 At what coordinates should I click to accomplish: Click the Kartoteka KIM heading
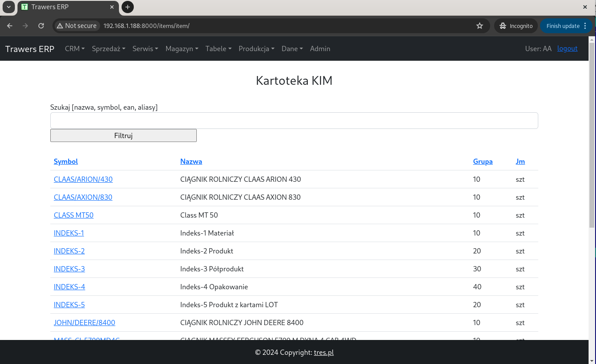click(294, 81)
